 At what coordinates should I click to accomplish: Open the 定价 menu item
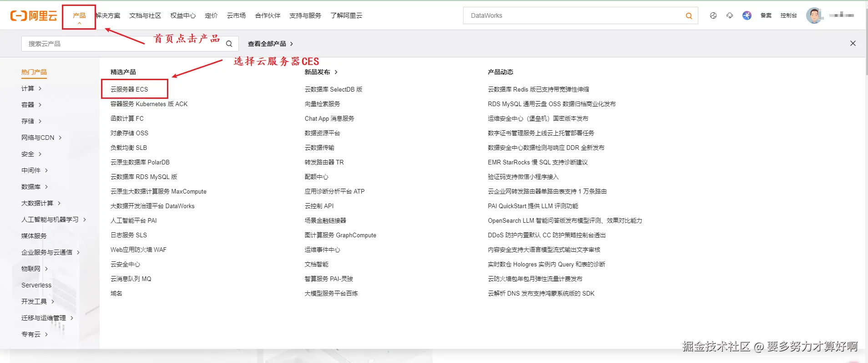pos(211,16)
